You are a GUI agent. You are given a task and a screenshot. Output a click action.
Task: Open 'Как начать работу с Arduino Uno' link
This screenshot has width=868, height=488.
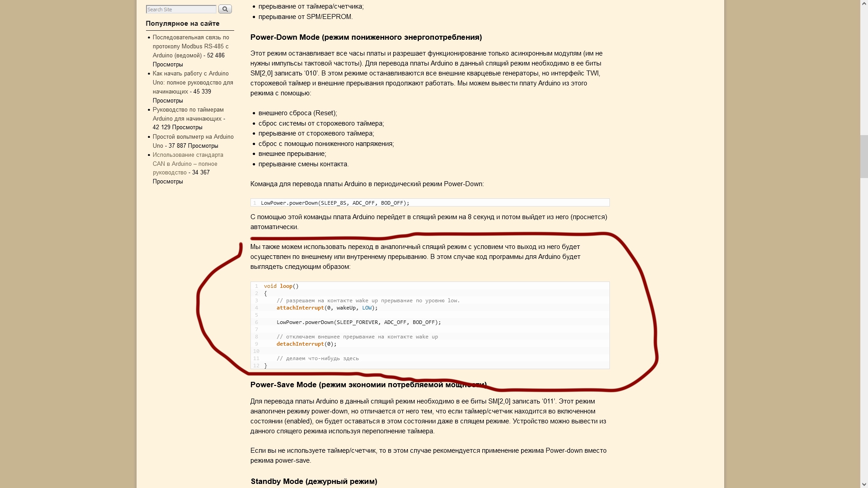pos(193,82)
